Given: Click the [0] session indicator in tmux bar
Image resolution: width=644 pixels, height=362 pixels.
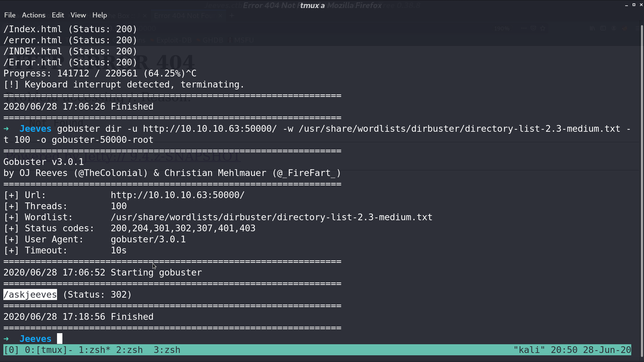Looking at the screenshot, I should (11, 350).
